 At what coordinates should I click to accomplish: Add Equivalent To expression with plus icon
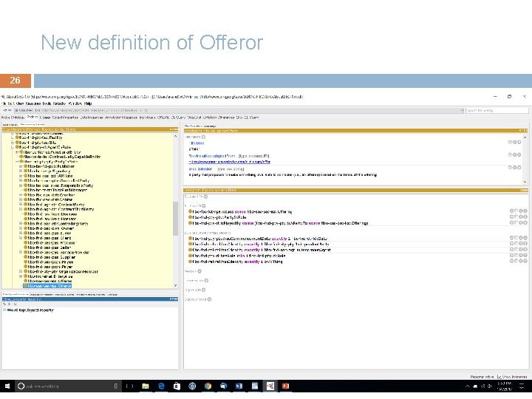pyautogui.click(x=206, y=197)
